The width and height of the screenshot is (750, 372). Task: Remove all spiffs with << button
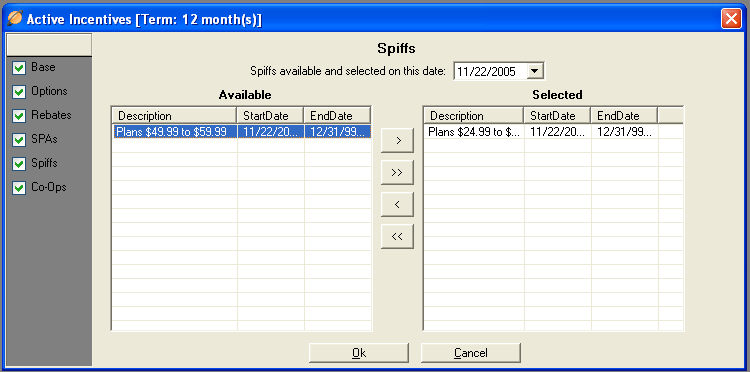pyautogui.click(x=397, y=237)
